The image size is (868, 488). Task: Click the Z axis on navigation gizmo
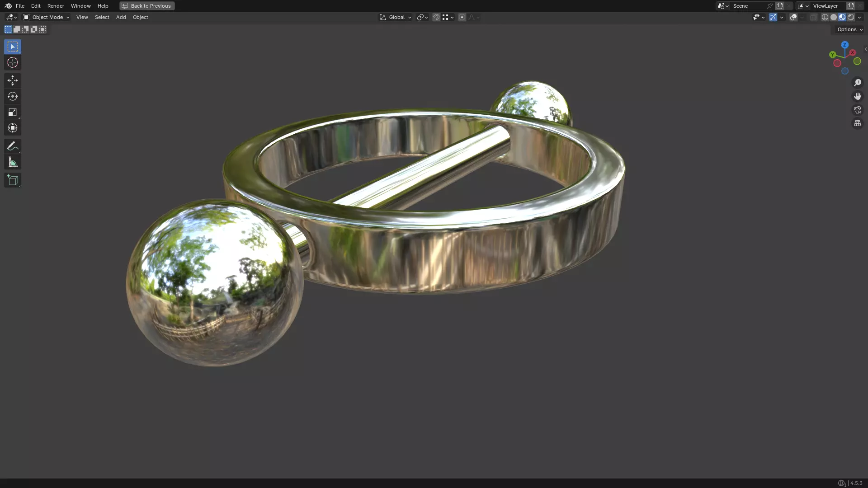click(x=844, y=45)
